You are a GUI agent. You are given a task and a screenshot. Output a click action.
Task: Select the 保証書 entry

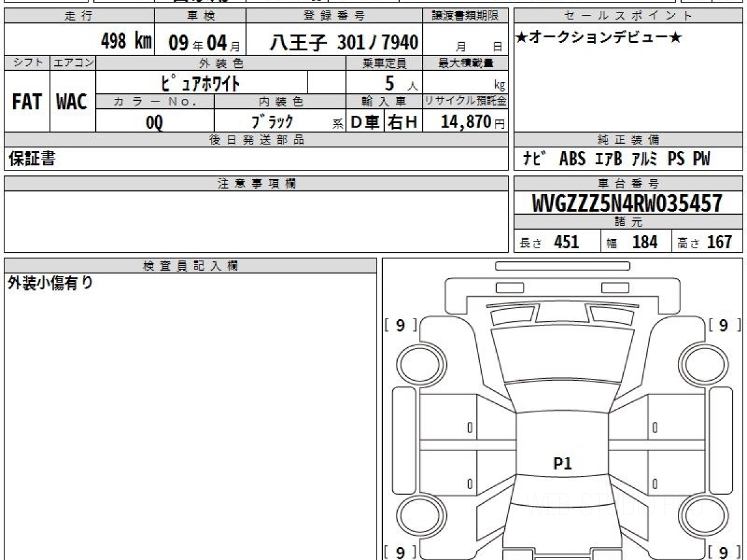tap(31, 159)
